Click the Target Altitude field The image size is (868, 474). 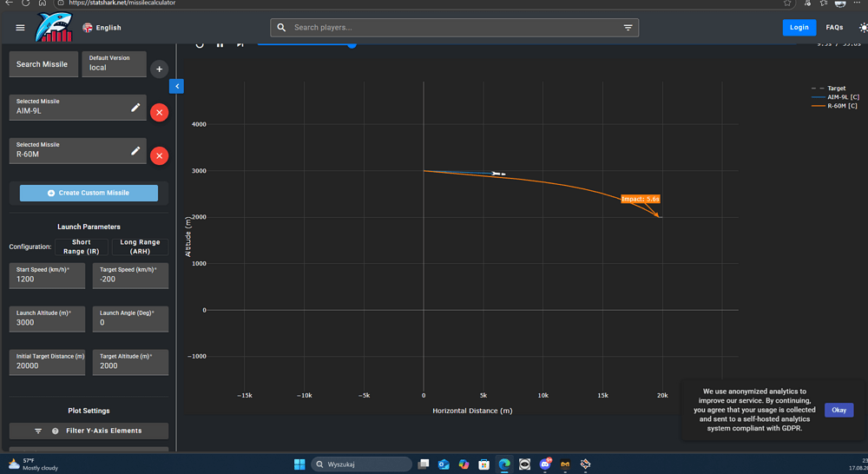click(131, 362)
